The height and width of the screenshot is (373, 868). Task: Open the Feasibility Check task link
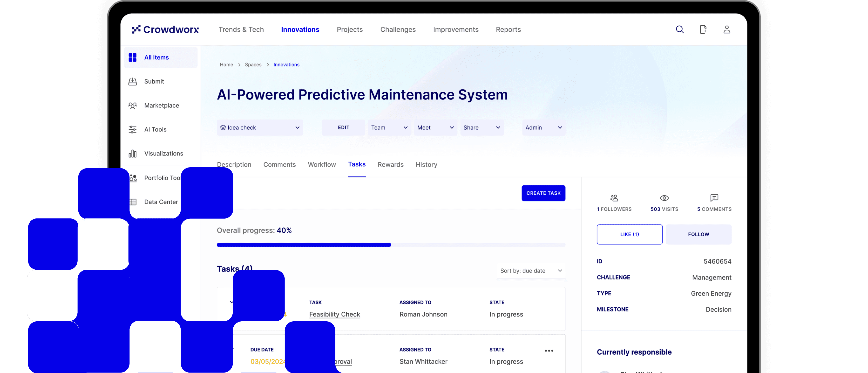click(x=335, y=314)
